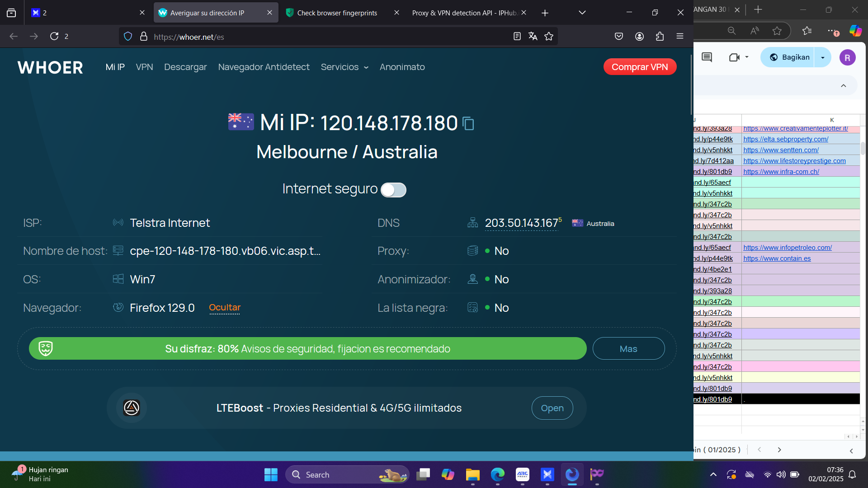Click the Firefox reload page icon
The image size is (868, 488).
point(54,36)
